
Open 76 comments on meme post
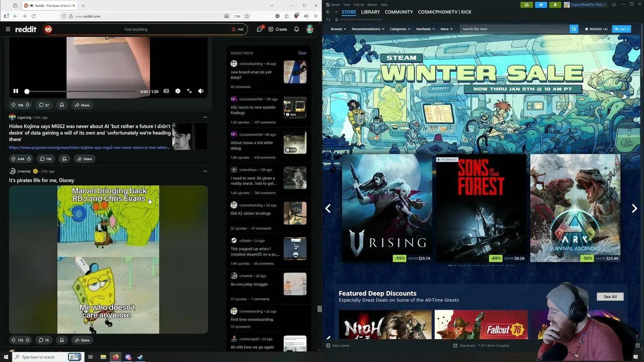click(44, 340)
